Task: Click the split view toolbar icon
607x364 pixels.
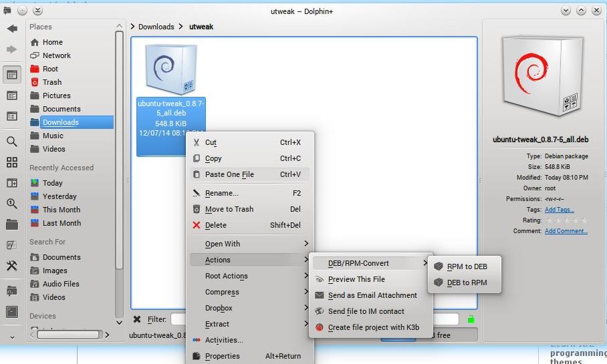Action: click(12, 183)
